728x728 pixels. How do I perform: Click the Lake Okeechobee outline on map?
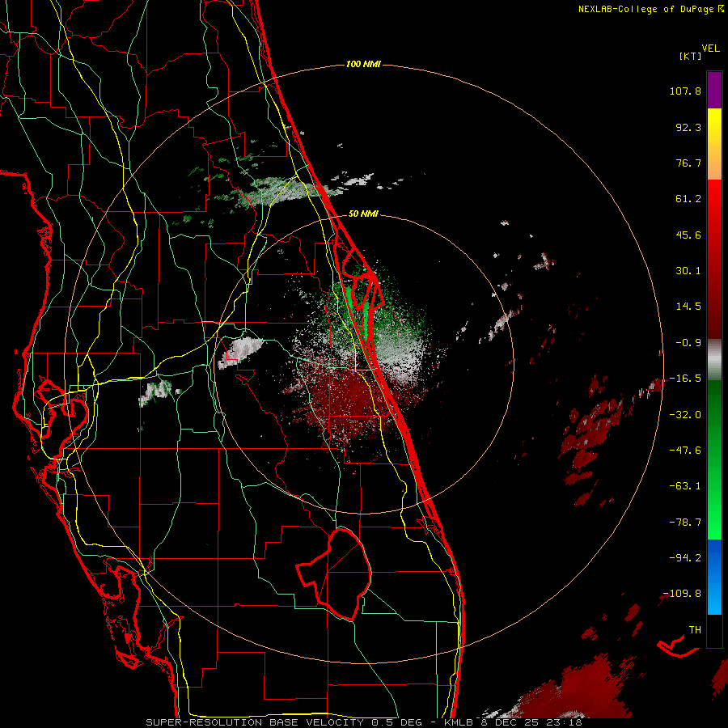(334, 574)
